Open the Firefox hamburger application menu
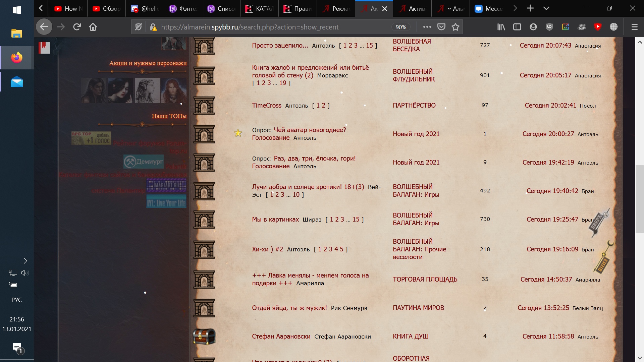The width and height of the screenshot is (644, 362). (634, 27)
